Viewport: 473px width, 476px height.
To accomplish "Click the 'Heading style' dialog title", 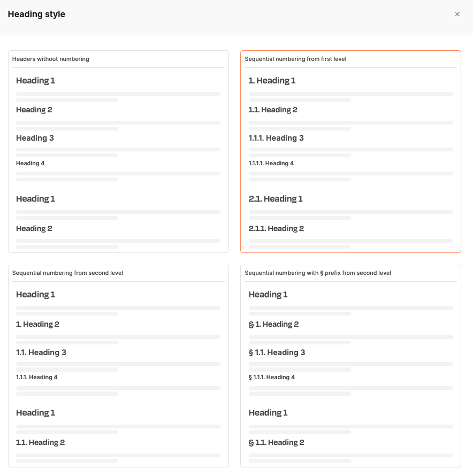I will click(x=36, y=14).
